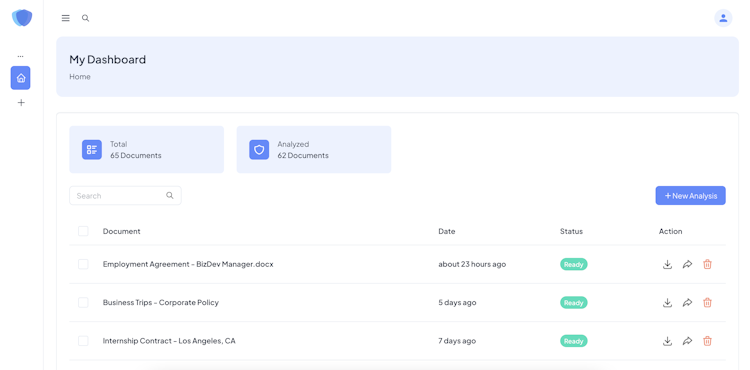Delete the Internship Contract – Los Angeles document
The image size is (750, 370).
(707, 341)
